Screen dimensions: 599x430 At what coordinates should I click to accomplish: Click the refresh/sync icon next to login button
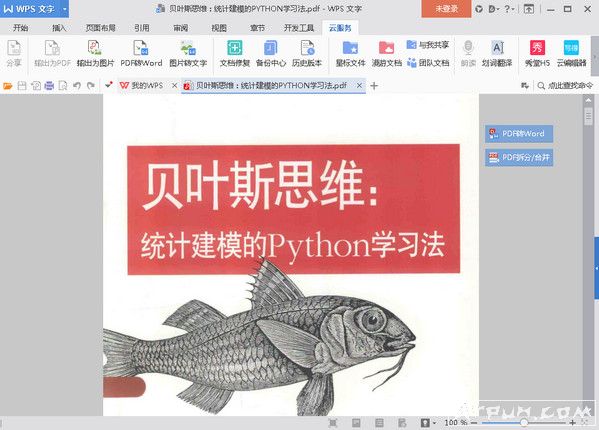click(479, 9)
